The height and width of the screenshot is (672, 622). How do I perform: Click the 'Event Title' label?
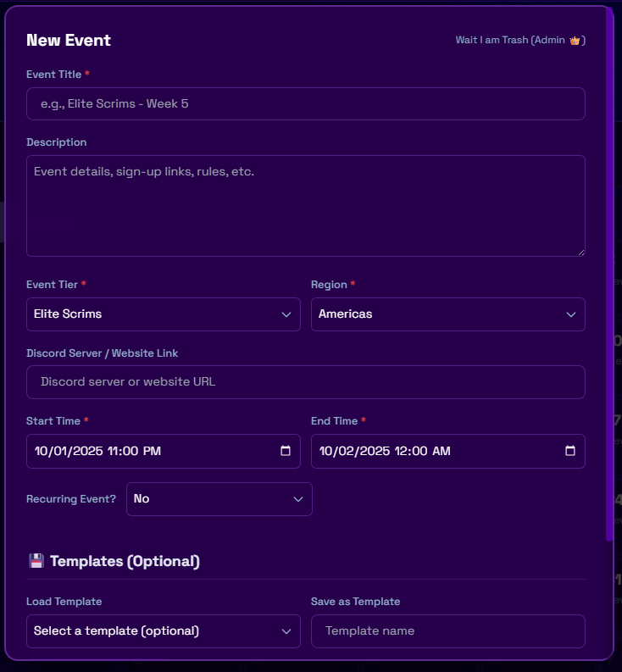point(54,74)
